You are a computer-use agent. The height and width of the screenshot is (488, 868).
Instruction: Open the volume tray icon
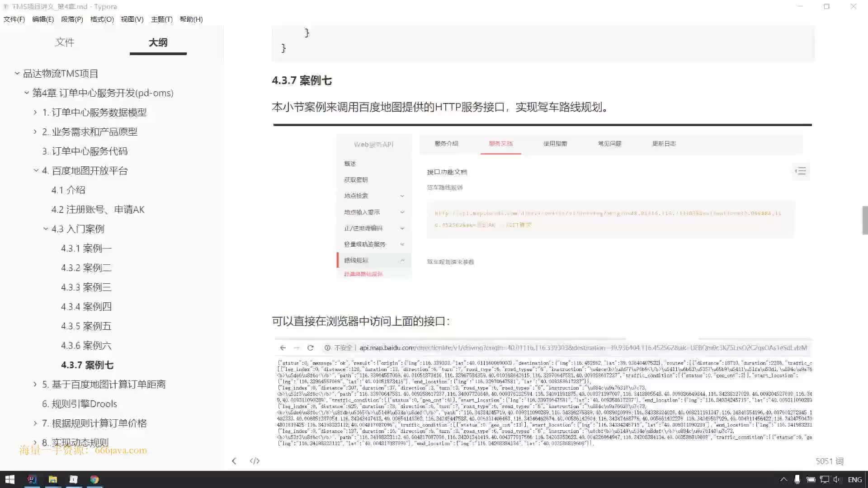[837, 479]
